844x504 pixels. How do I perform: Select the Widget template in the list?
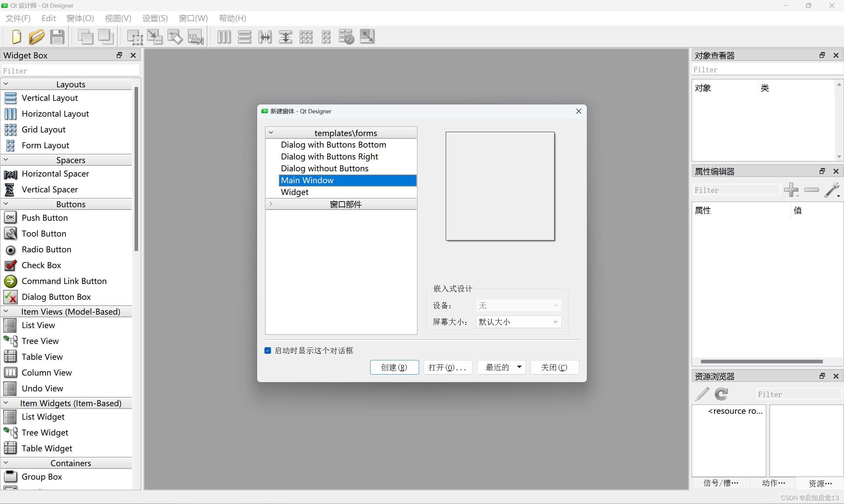click(294, 192)
